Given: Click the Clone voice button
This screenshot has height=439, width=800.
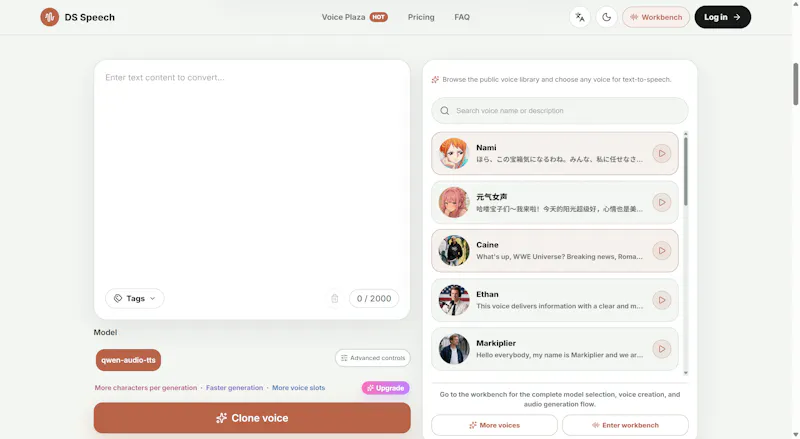Looking at the screenshot, I should pos(252,418).
